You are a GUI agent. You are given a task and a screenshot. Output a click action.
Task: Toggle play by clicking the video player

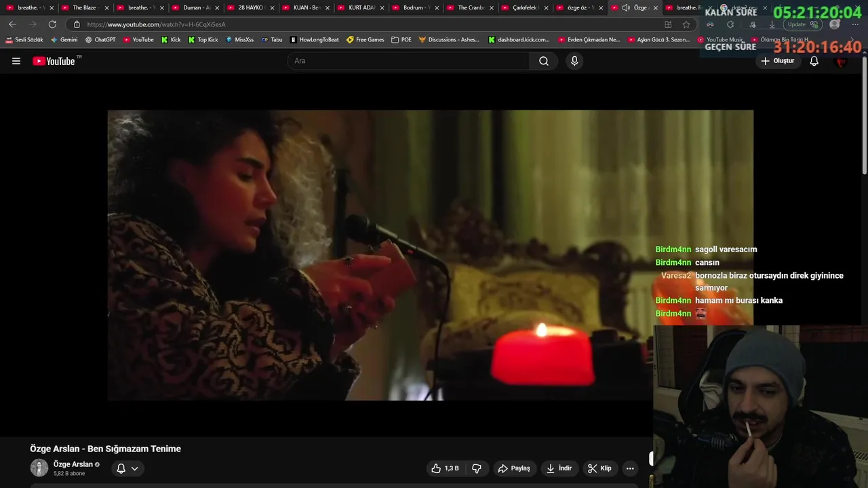430,255
